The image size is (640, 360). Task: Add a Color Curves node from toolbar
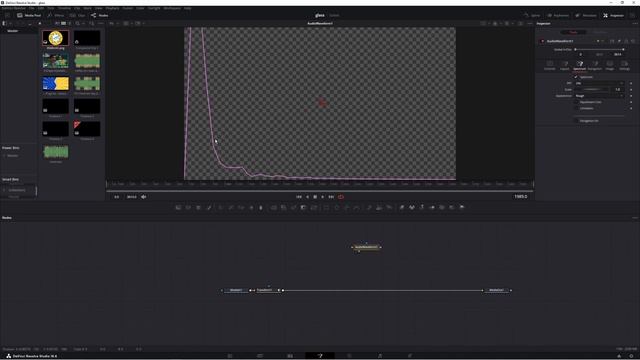(x=231, y=207)
